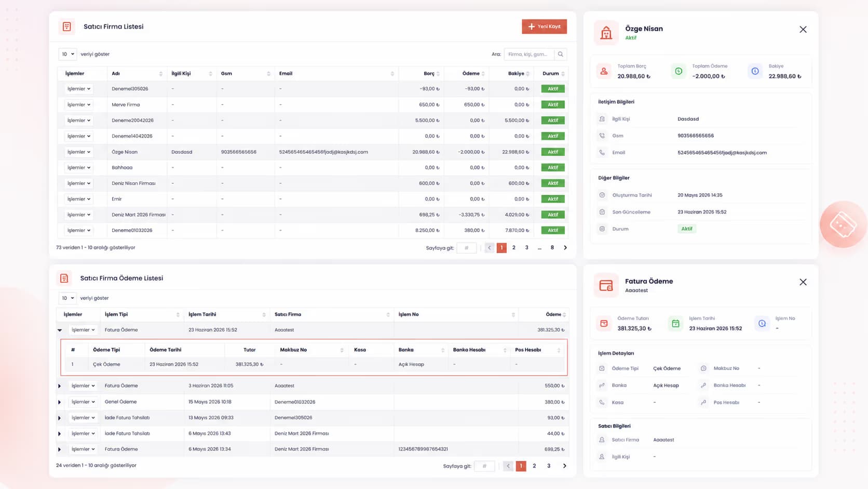Sort nested table by Makbuz No
This screenshot has height=489, width=868.
point(342,350)
